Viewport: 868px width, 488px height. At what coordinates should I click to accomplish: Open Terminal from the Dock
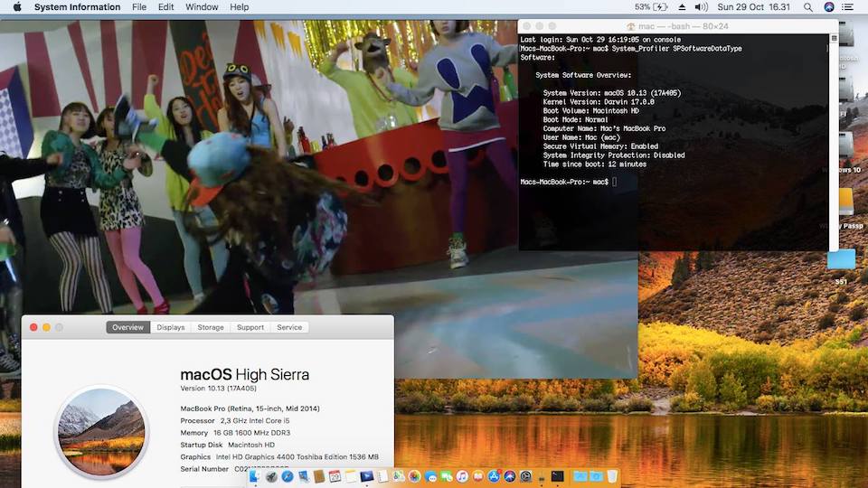click(558, 476)
